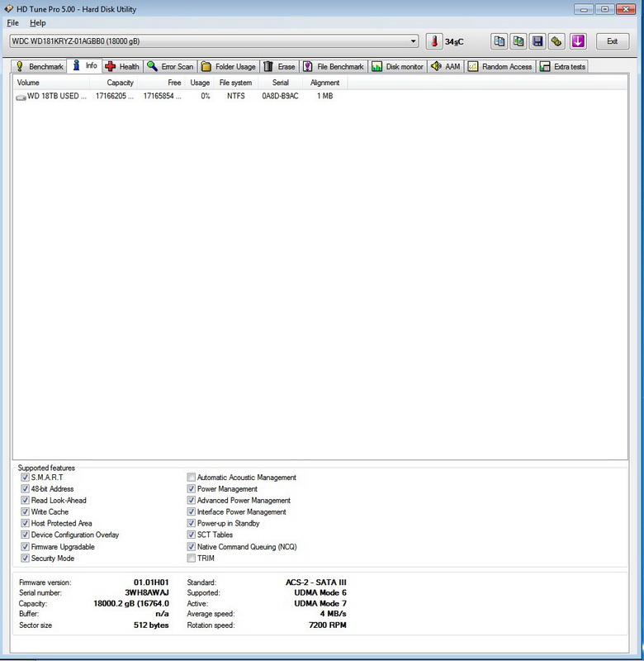Open the File menu
Screen dimensions: 644x661
[12, 23]
